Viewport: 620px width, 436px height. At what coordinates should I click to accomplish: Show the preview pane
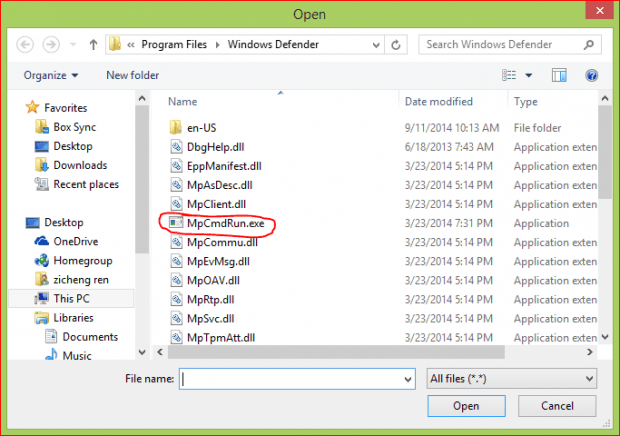[x=559, y=75]
